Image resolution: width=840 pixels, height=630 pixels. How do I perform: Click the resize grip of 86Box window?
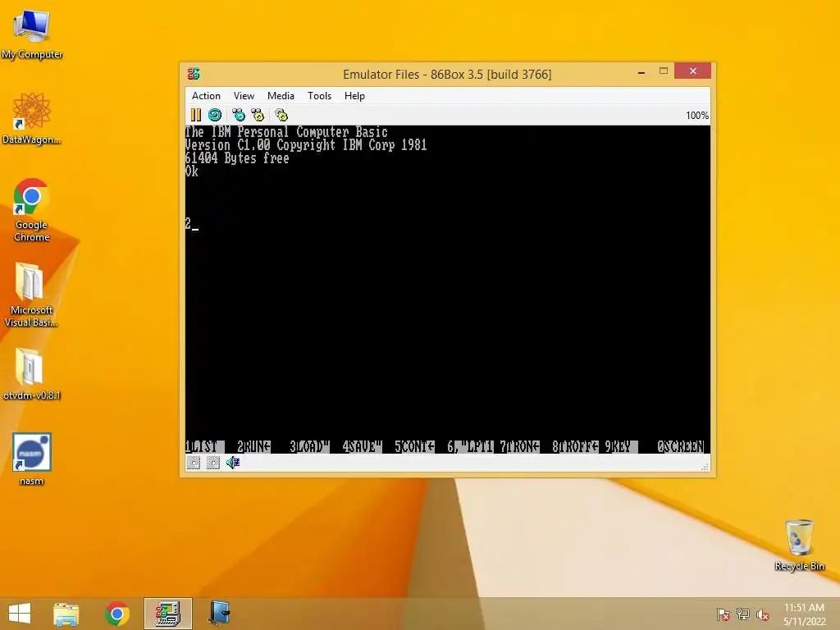[x=705, y=467]
